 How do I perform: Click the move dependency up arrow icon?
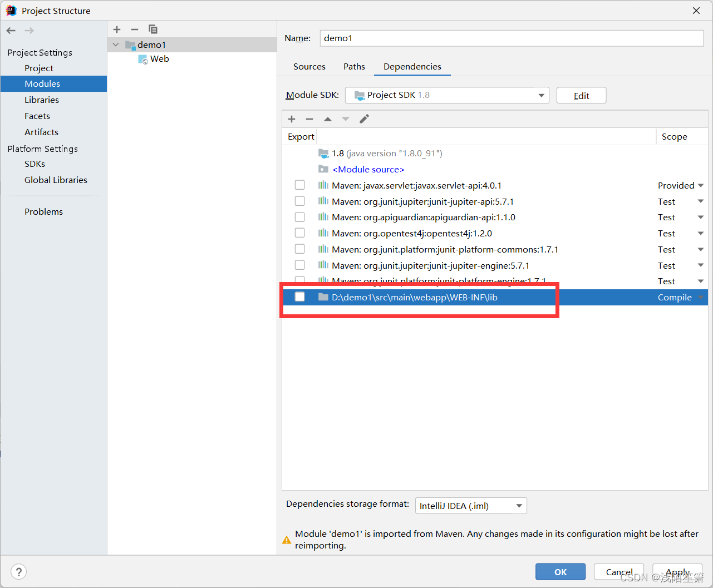328,118
